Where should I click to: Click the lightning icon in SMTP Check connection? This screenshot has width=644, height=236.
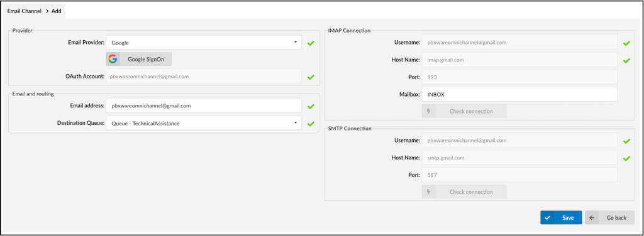tap(429, 192)
